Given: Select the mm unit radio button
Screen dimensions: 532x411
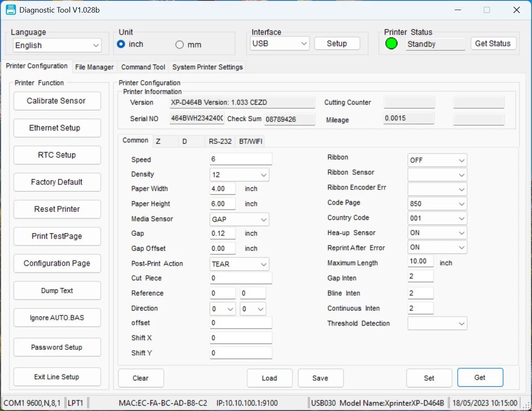Looking at the screenshot, I should (x=179, y=45).
